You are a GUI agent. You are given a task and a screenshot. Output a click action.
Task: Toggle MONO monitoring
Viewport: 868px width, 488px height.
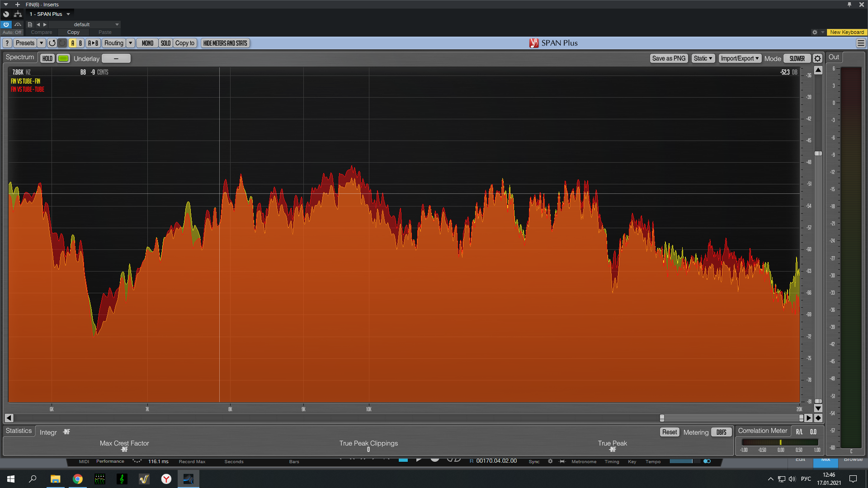point(147,43)
